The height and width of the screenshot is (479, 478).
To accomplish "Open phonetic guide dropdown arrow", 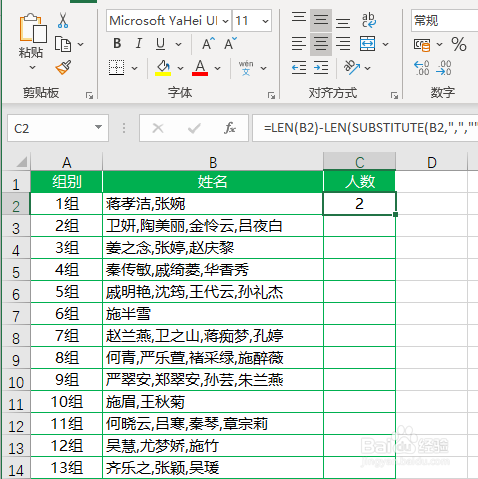I will [263, 68].
